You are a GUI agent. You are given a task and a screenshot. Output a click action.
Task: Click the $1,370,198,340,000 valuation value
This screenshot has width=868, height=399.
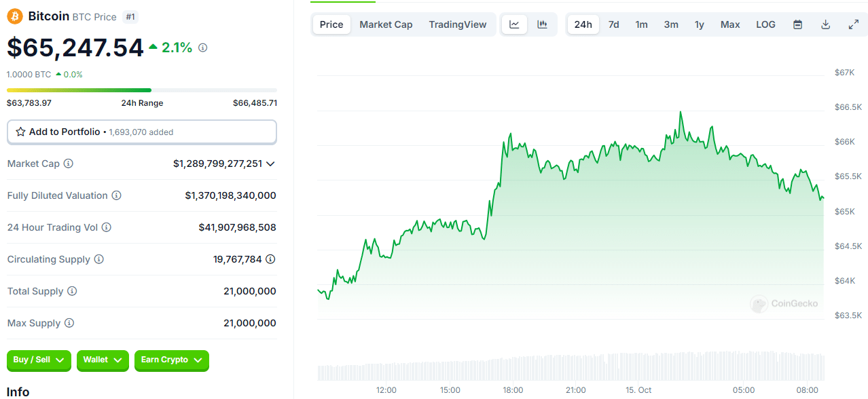pos(230,195)
